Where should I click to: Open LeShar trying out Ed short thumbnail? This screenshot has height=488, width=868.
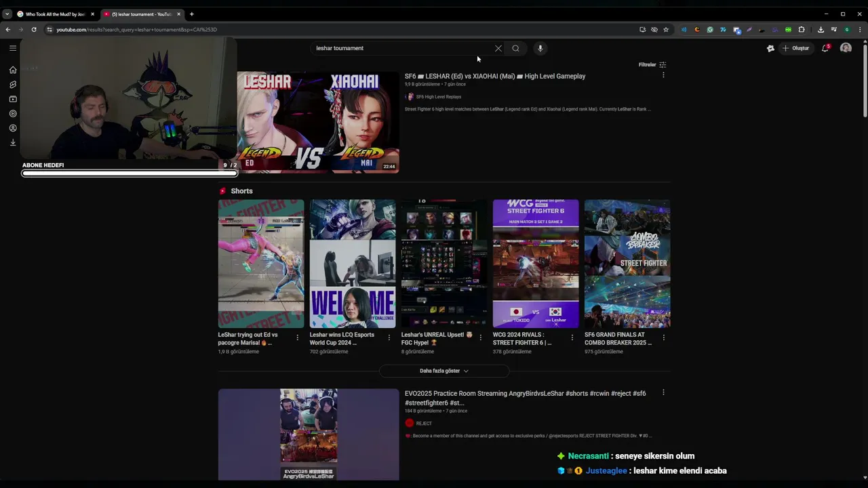(261, 264)
